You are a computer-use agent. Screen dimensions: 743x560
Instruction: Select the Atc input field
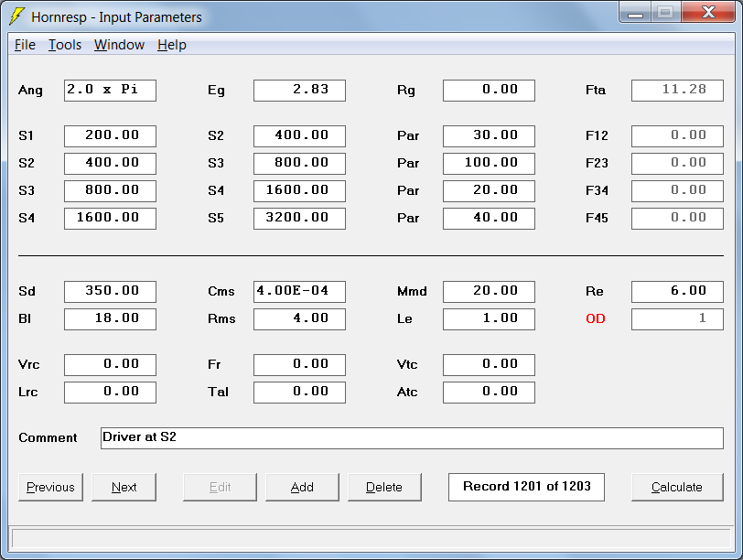[489, 393]
